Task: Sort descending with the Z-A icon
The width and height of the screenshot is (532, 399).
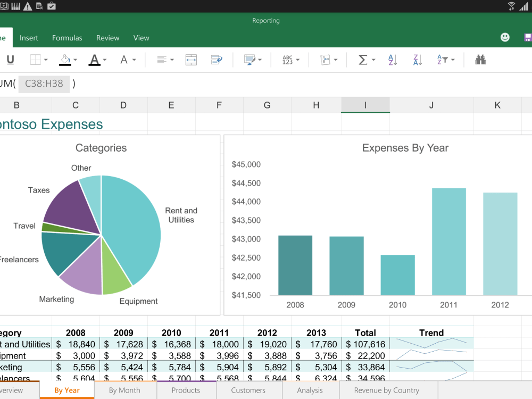Action: (417, 60)
